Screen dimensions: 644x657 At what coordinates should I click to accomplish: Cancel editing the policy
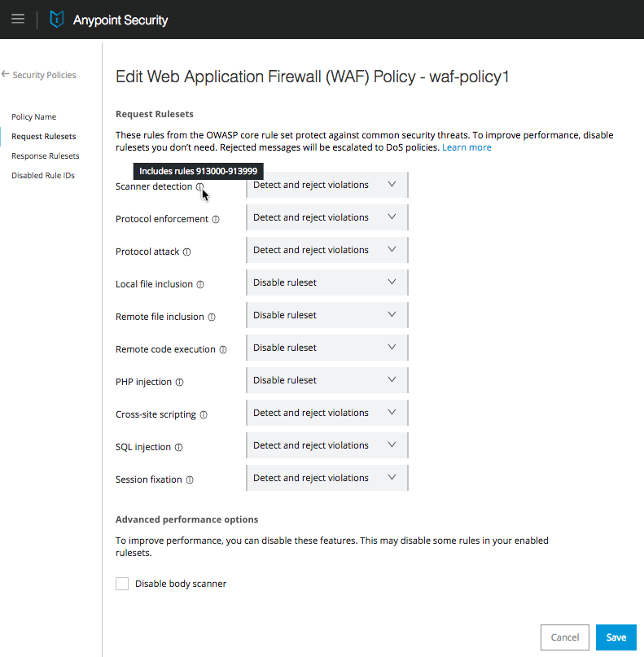[564, 637]
